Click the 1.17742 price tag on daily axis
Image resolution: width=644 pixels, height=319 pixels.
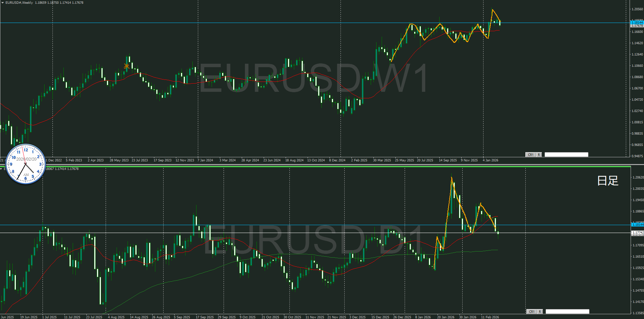(637, 233)
